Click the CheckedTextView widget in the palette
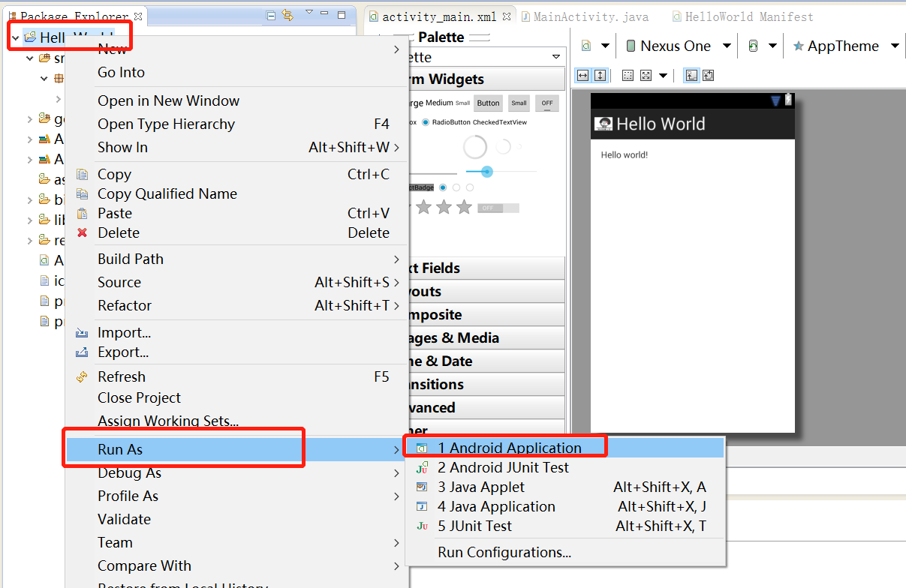Viewport: 906px width, 588px height. click(500, 122)
